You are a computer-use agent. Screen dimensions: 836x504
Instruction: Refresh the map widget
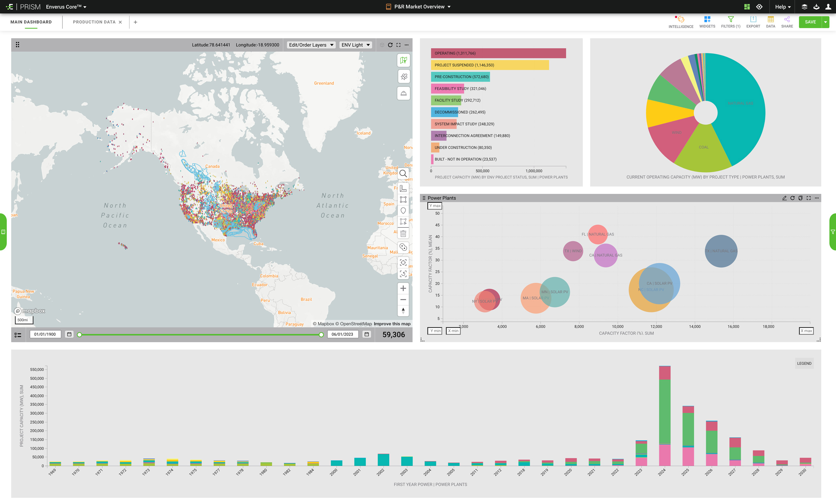click(390, 45)
